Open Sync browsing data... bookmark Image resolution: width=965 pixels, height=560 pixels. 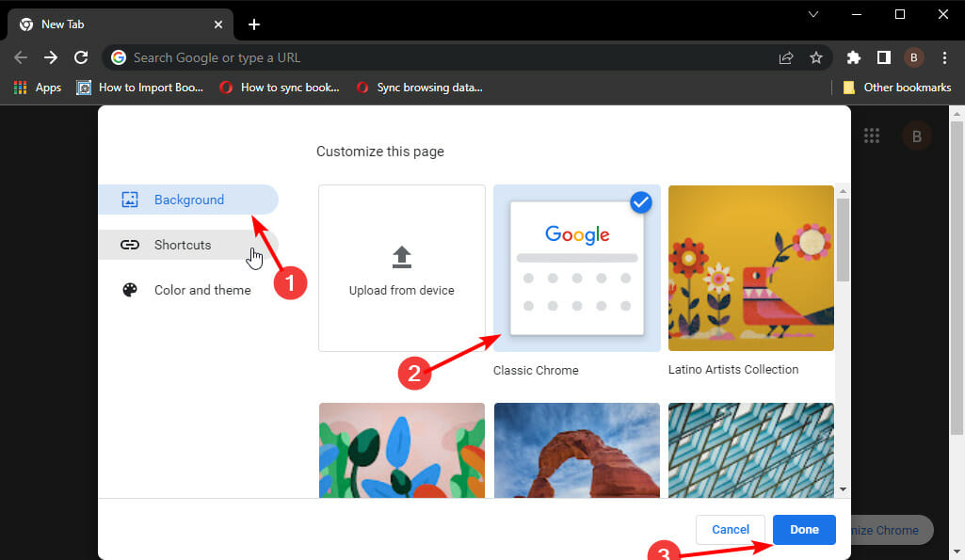tap(420, 88)
